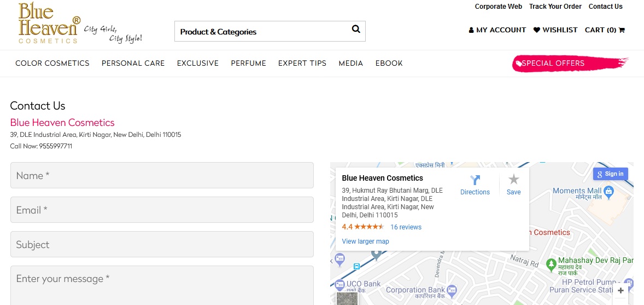Image resolution: width=644 pixels, height=305 pixels.
Task: Open the 16 reviews link
Action: (x=406, y=227)
